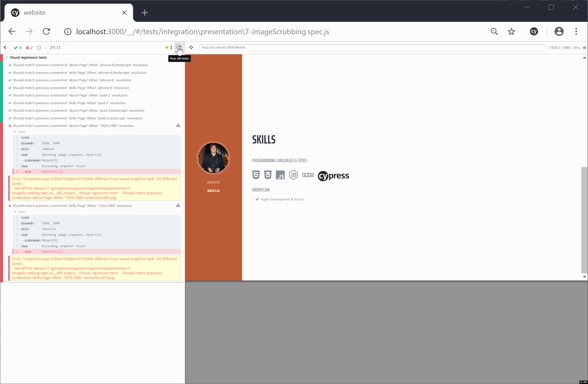Click ABOUT link in orange sidebar
The width and height of the screenshot is (588, 384).
point(213,182)
